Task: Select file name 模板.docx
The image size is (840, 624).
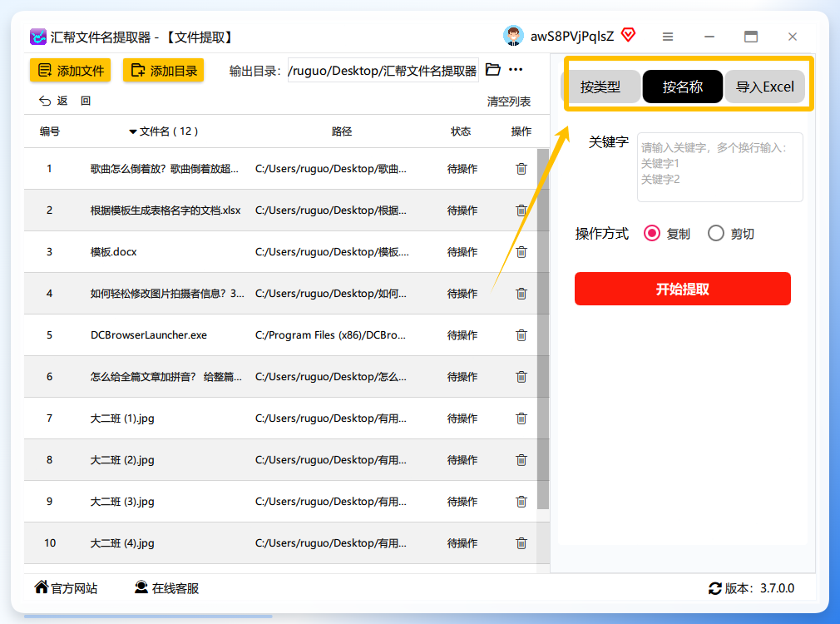Action: (114, 252)
